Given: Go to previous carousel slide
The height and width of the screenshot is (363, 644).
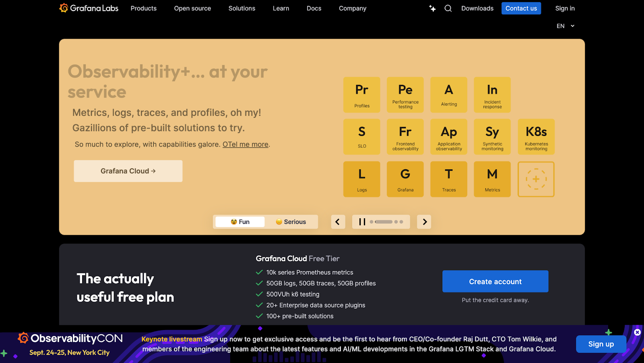Looking at the screenshot, I should (x=338, y=222).
